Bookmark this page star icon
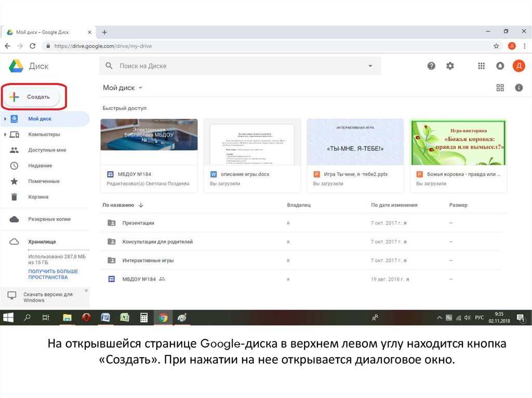The width and height of the screenshot is (532, 398). tap(496, 46)
